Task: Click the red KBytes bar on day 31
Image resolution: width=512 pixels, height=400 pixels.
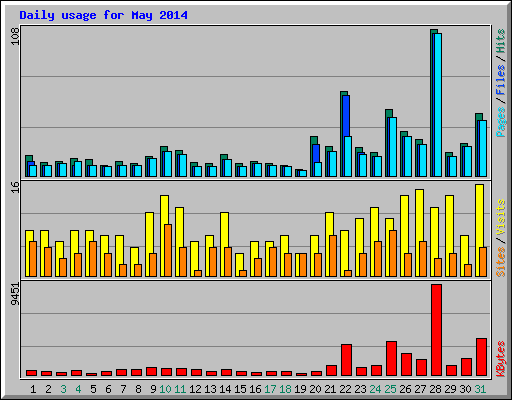Action: pyautogui.click(x=481, y=357)
